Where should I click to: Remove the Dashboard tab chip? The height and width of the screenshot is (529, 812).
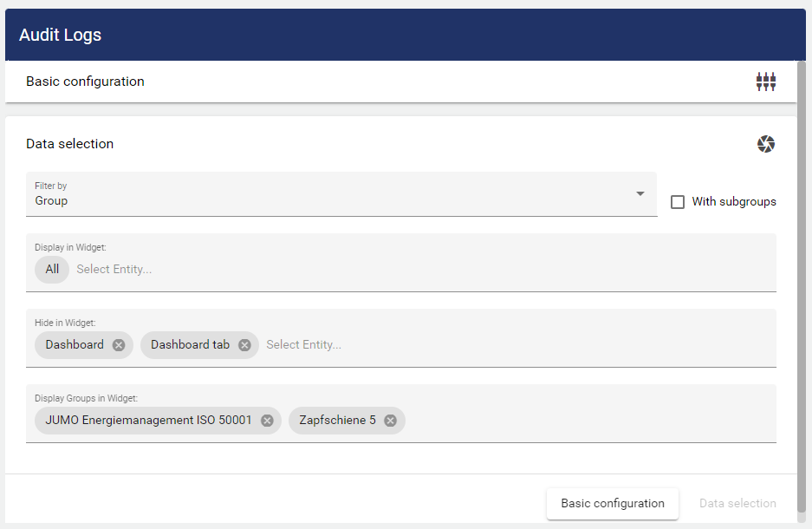pos(244,345)
